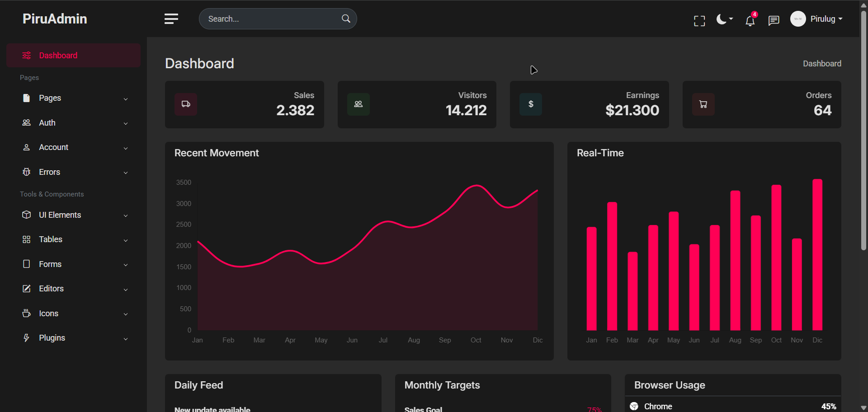Image resolution: width=868 pixels, height=412 pixels.
Task: Click the Dic bar in Real-Time chart
Action: [817, 255]
